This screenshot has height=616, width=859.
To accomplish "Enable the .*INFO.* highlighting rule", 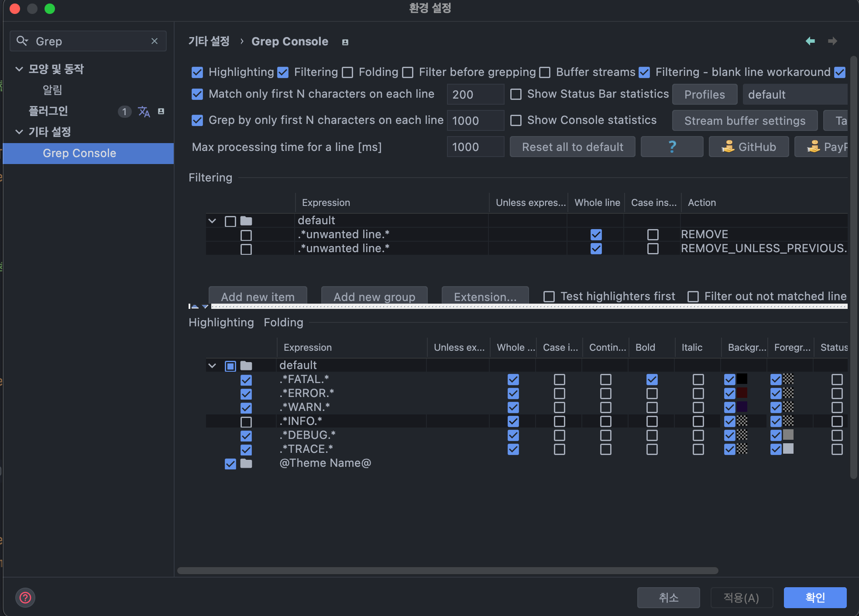I will coord(246,422).
